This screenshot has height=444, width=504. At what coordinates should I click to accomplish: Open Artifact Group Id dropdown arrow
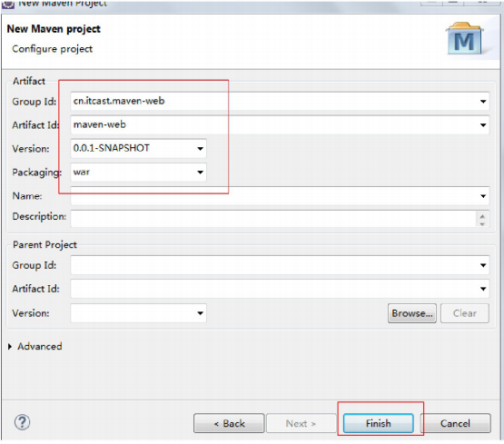483,102
